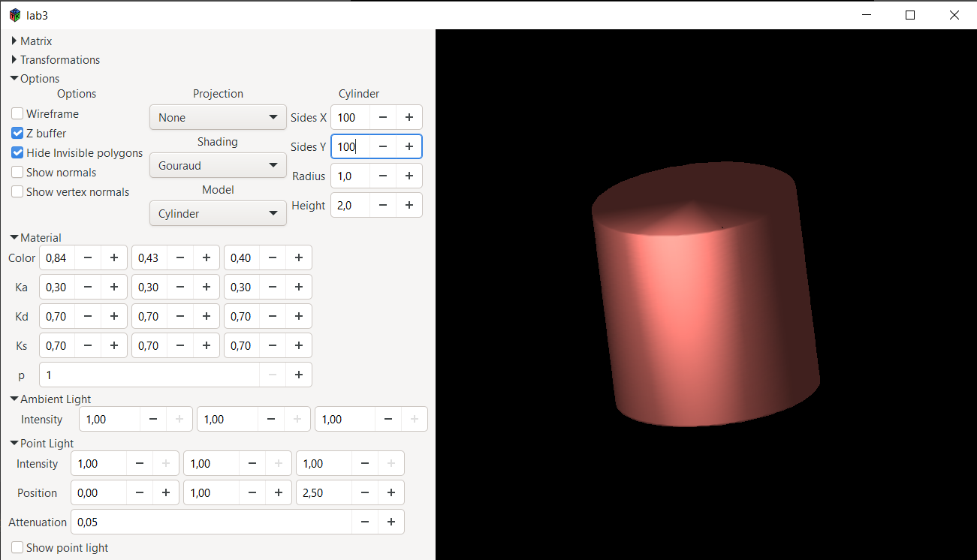Increase the p exponent value
Image resolution: width=977 pixels, height=560 pixels.
(299, 375)
